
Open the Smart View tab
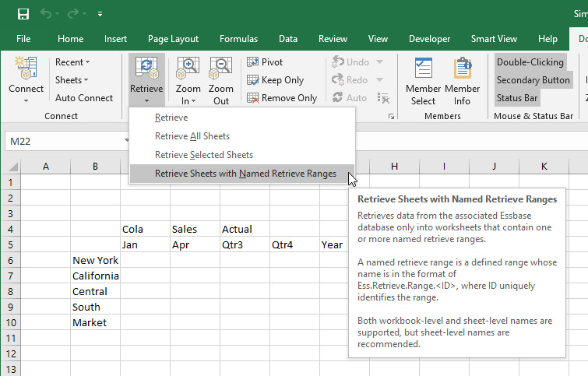pyautogui.click(x=494, y=39)
